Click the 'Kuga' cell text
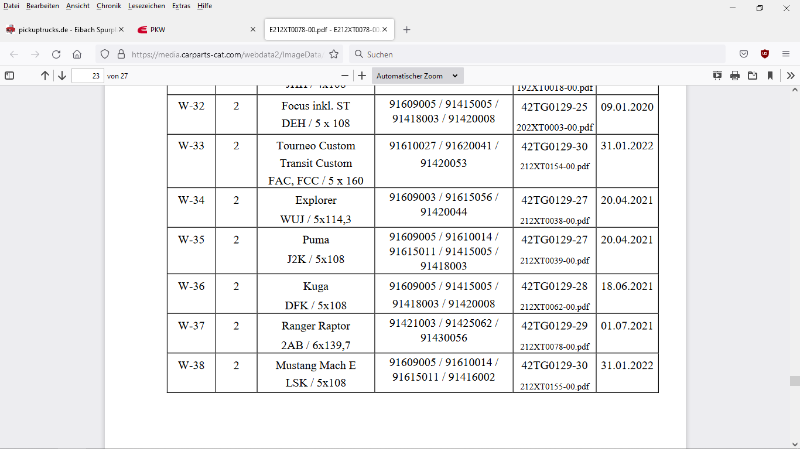 click(x=316, y=286)
